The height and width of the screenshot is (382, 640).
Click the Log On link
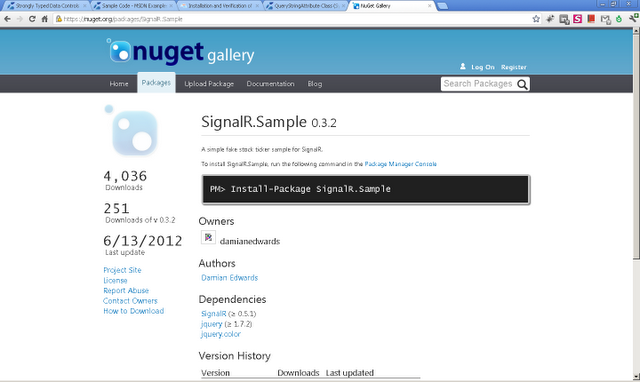click(x=482, y=67)
